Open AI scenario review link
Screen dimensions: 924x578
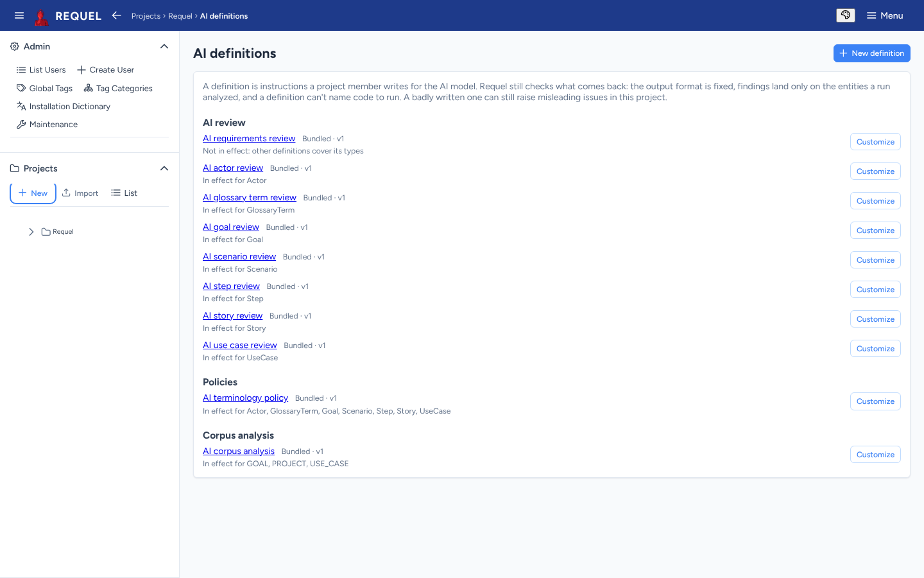(239, 257)
